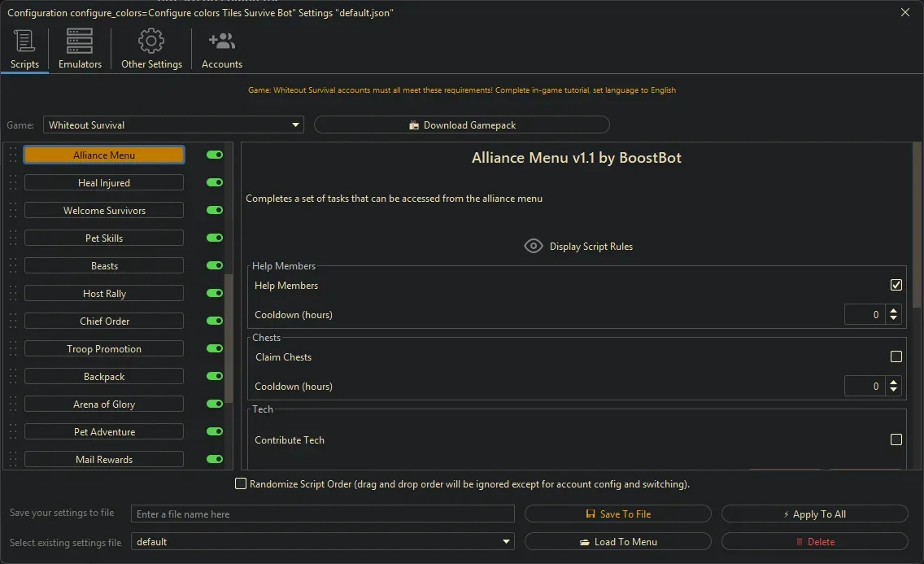Uncheck the Help Members checkbox

896,285
